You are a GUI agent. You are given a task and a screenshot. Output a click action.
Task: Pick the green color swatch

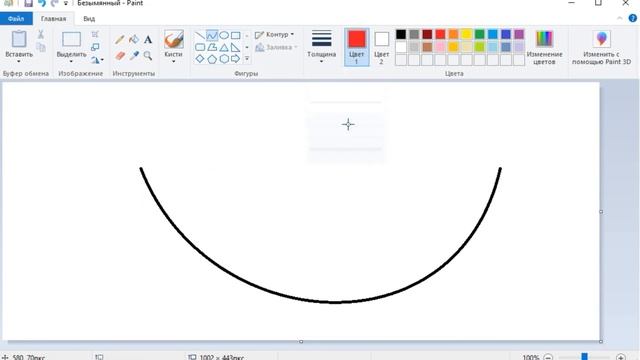tap(479, 34)
